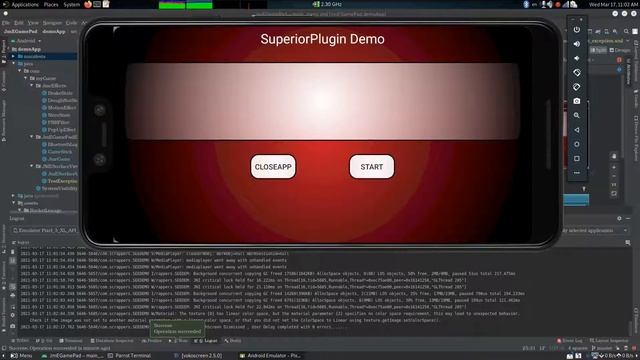This screenshot has width=640, height=360.
Task: Open the Resource Manager side tab
Action: pos(4,121)
